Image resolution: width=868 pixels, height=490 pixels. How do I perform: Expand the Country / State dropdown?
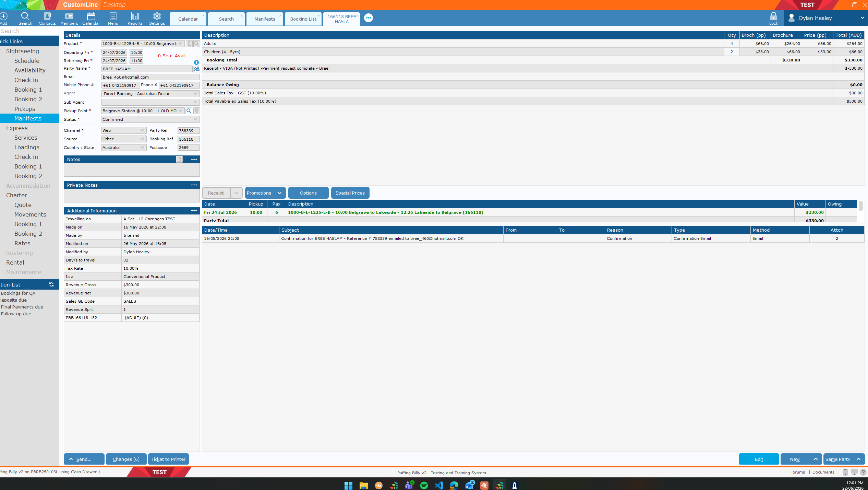pos(142,148)
